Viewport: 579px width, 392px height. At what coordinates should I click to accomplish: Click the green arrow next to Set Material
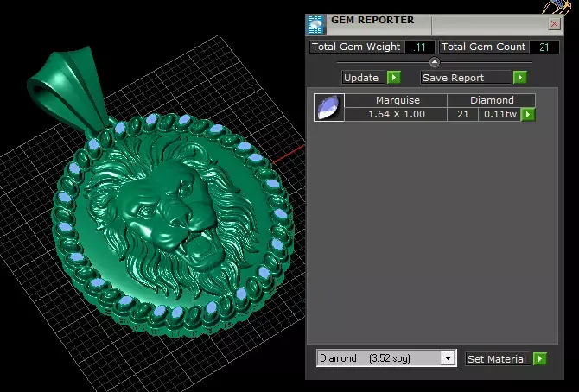click(x=539, y=359)
